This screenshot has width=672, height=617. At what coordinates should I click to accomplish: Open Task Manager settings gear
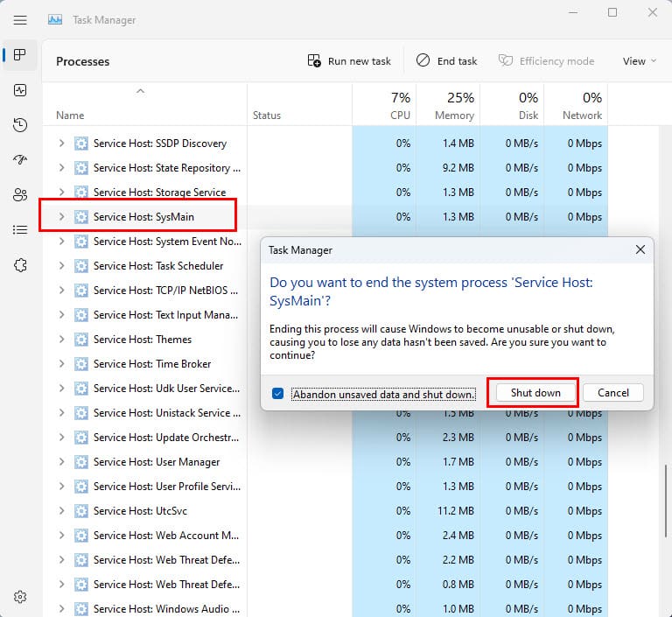coord(20,597)
